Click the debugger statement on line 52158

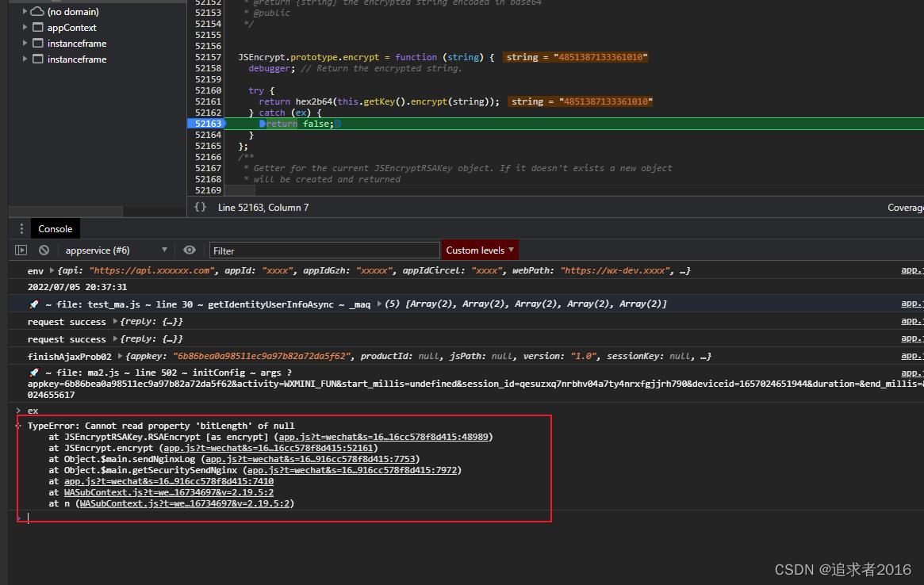pyautogui.click(x=270, y=68)
